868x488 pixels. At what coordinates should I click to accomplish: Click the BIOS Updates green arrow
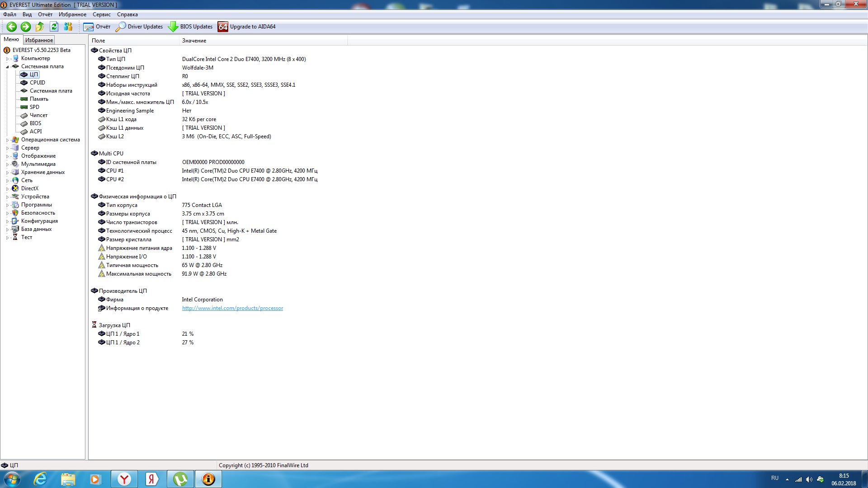point(173,27)
